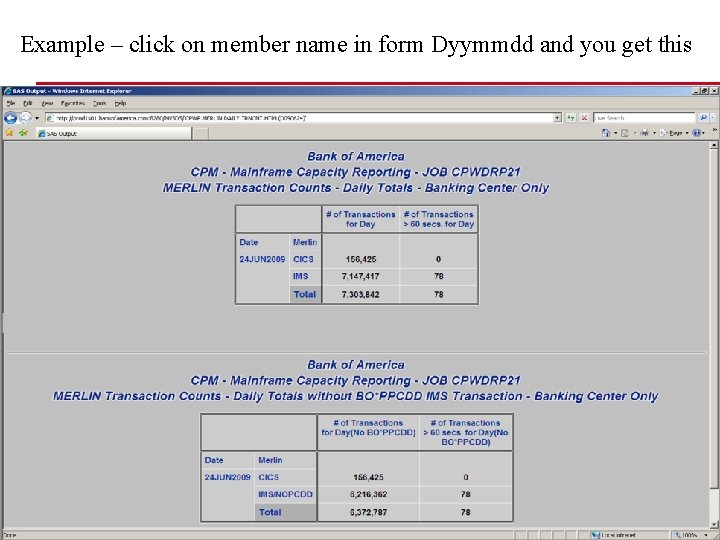Expand the address bar history dropdown
Viewport: 720px width, 540px height.
pos(557,118)
